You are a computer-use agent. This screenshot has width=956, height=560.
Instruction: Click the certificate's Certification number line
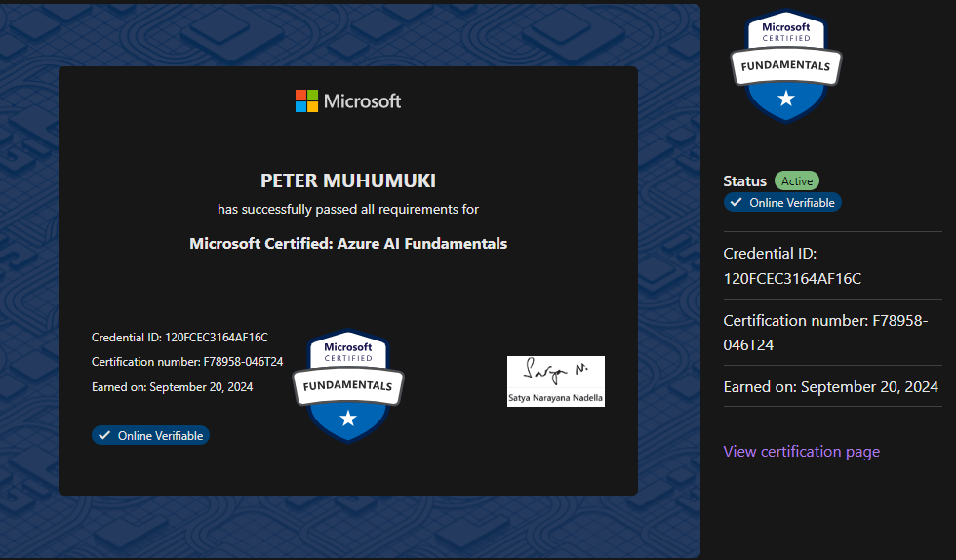click(187, 362)
